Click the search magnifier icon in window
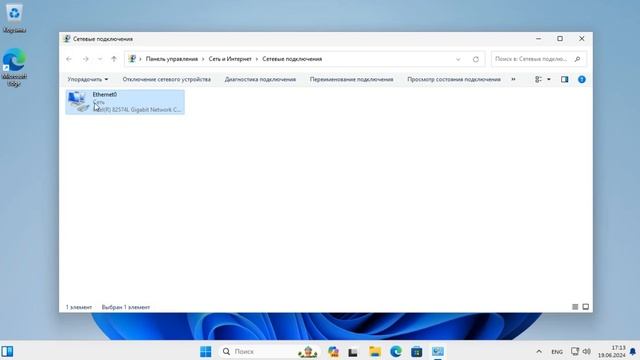The height and width of the screenshot is (360, 640). 577,59
